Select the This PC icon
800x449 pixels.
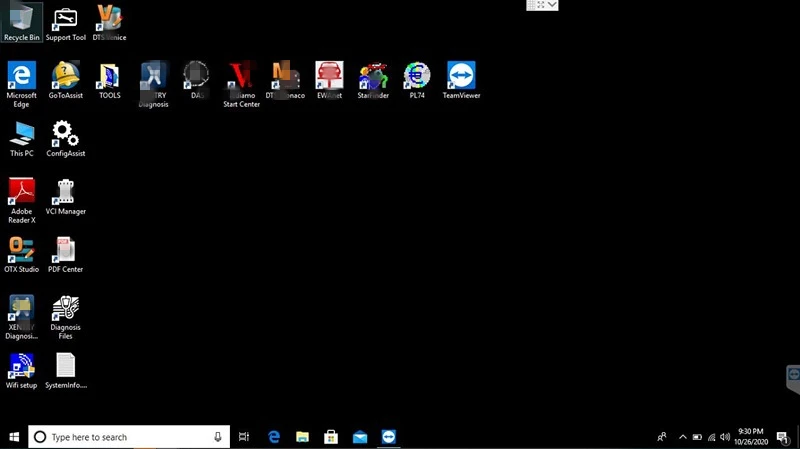click(x=21, y=139)
